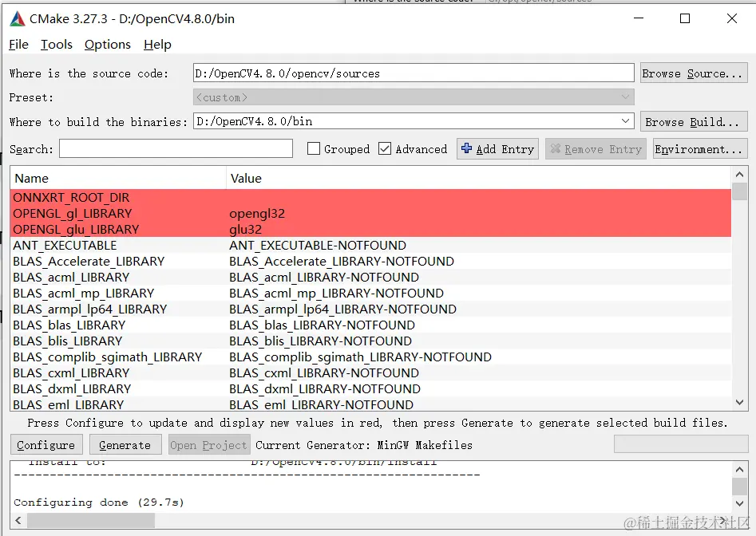Click Browse Build button
Viewport: 756px width, 536px height.
694,121
